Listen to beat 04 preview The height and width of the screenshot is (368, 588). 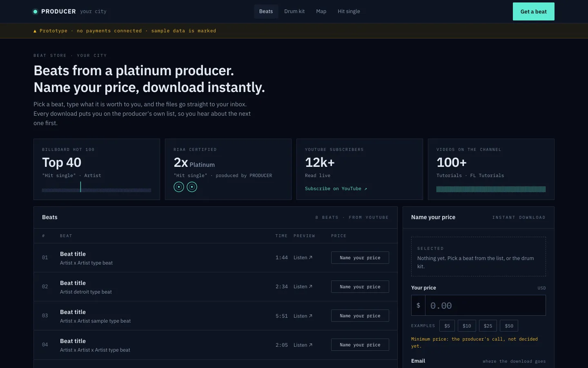point(303,345)
